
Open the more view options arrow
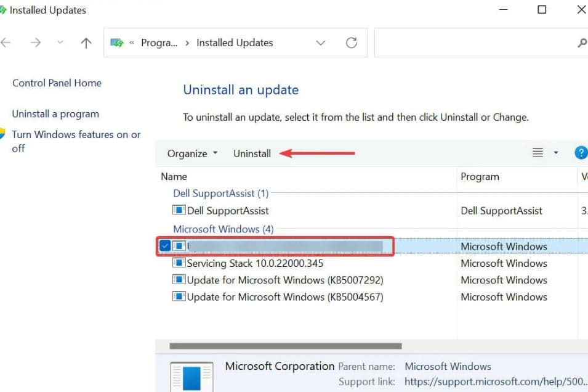556,153
